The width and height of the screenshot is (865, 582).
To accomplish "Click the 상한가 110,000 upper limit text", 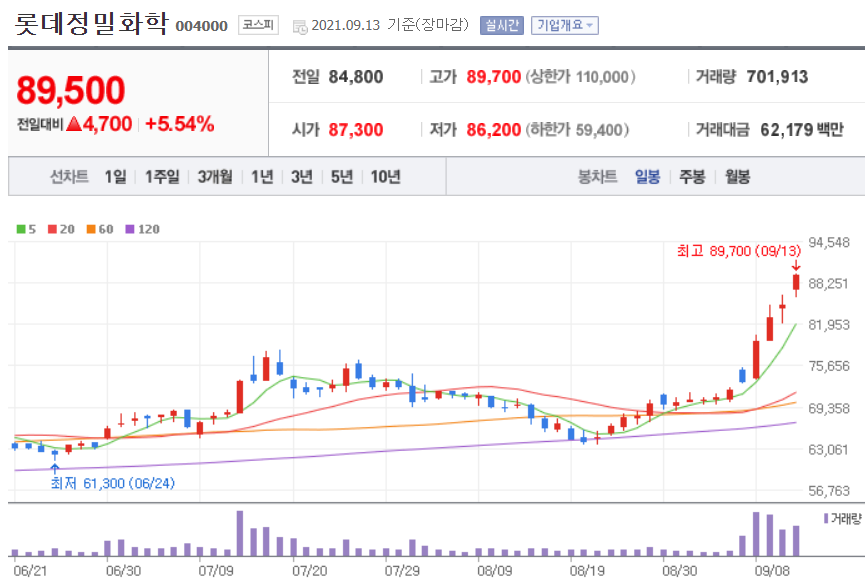I will click(x=580, y=77).
